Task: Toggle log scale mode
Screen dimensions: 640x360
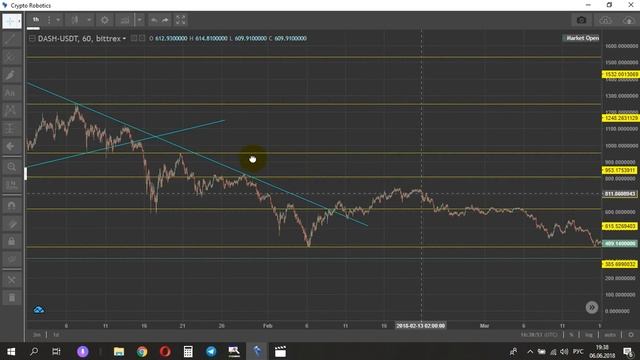Action: pyautogui.click(x=589, y=335)
